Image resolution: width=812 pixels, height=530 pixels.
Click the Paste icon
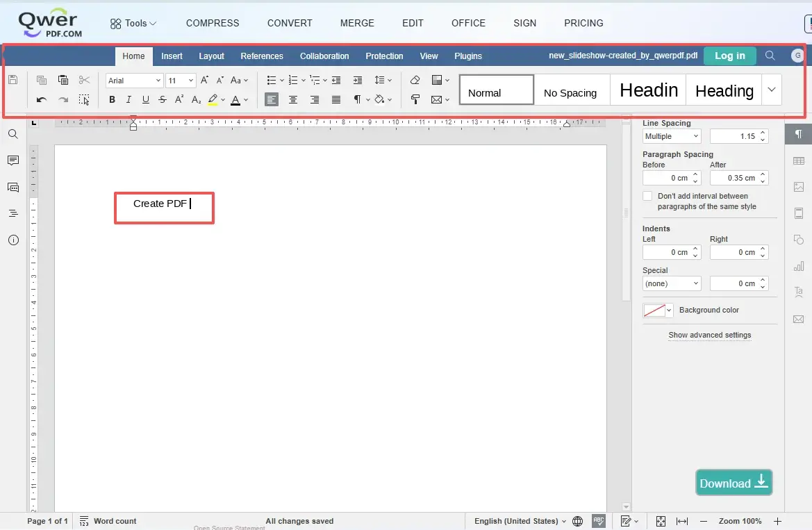pyautogui.click(x=63, y=80)
